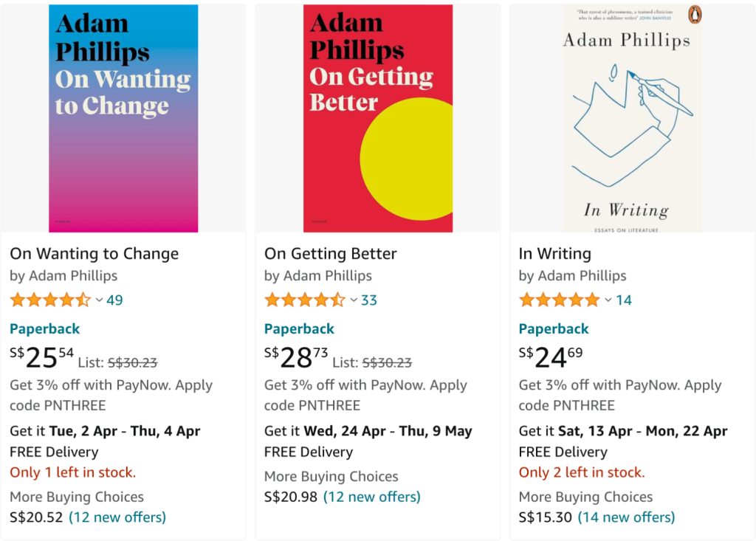Open the On Getting Better title link
756x541 pixels.
click(x=331, y=253)
